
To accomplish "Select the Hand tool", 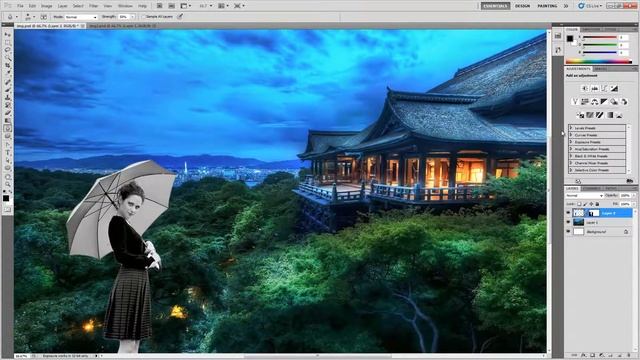I will tap(7, 176).
